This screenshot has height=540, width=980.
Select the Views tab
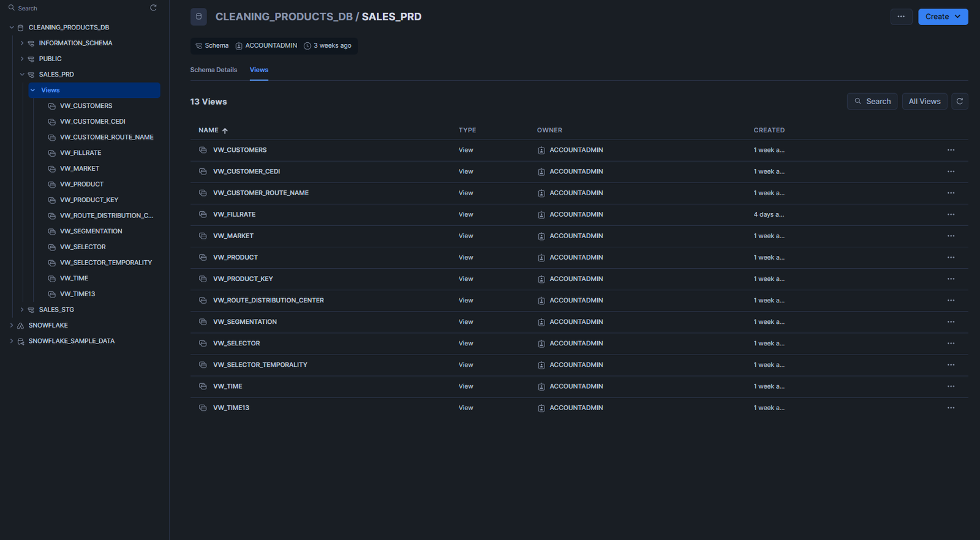point(258,70)
